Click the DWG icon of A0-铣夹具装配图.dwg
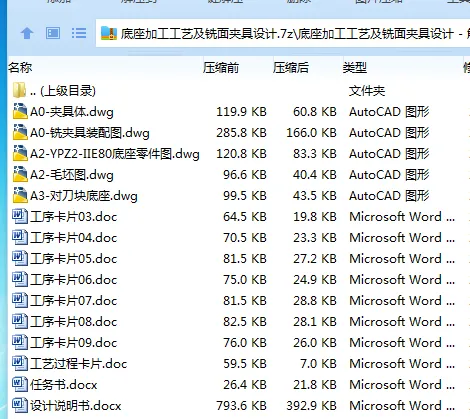The width and height of the screenshot is (470, 419). pyautogui.click(x=20, y=132)
